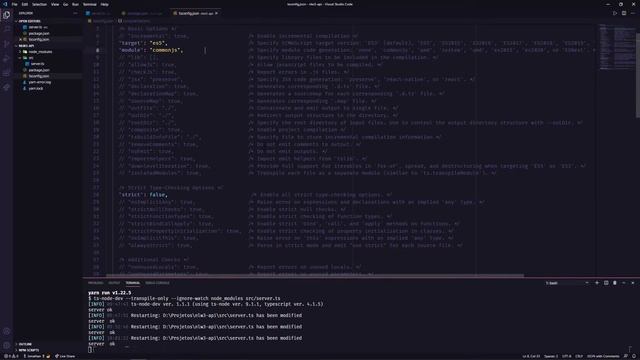
Task: Click the Spaces indentation status item
Action: 551,356
